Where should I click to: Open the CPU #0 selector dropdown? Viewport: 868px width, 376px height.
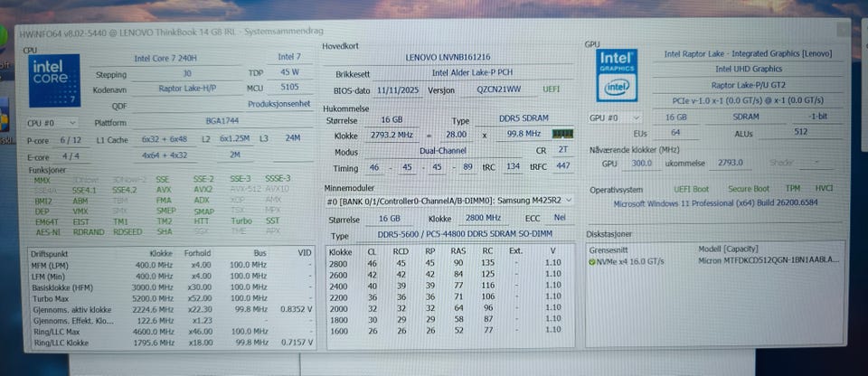(x=52, y=123)
